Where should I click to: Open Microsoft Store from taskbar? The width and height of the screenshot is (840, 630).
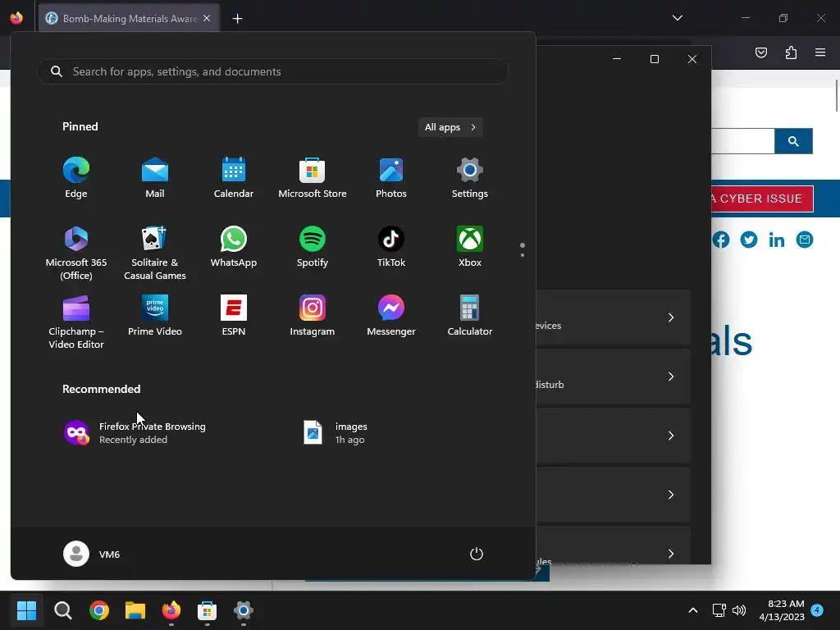pyautogui.click(x=208, y=610)
